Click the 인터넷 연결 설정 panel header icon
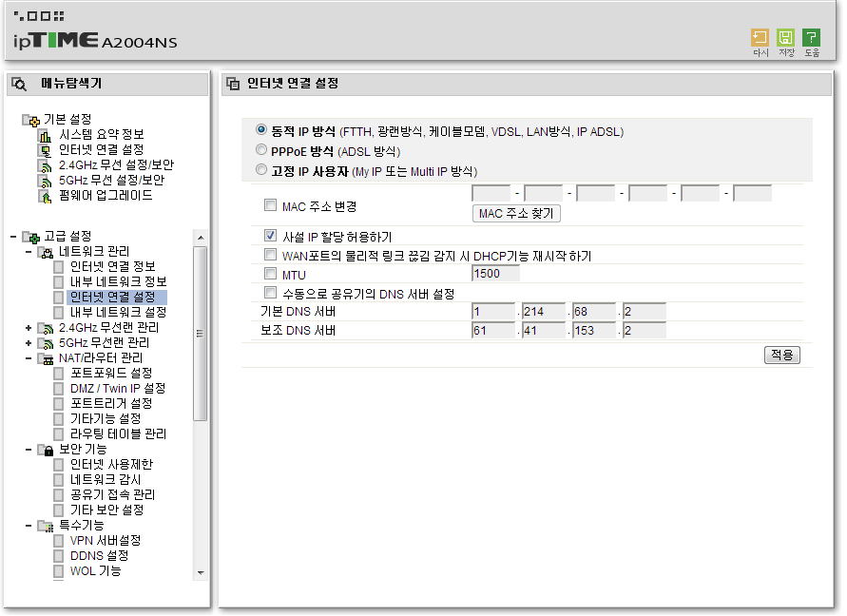This screenshot has width=847, height=616. point(233,84)
